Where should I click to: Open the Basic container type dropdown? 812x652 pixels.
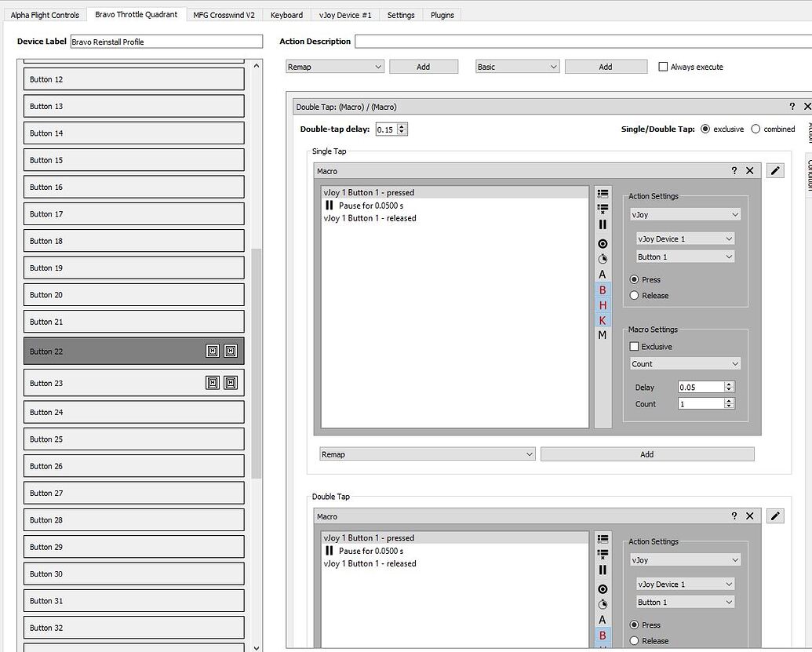click(x=517, y=67)
